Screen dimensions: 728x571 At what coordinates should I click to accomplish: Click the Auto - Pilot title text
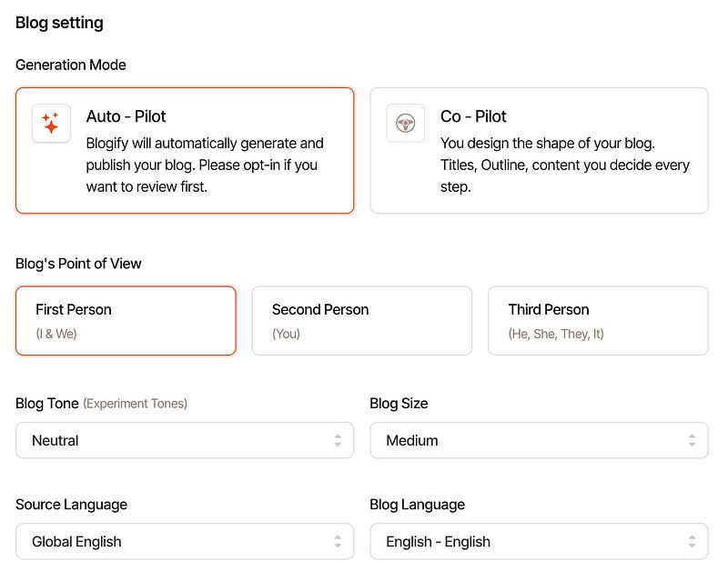(x=126, y=116)
